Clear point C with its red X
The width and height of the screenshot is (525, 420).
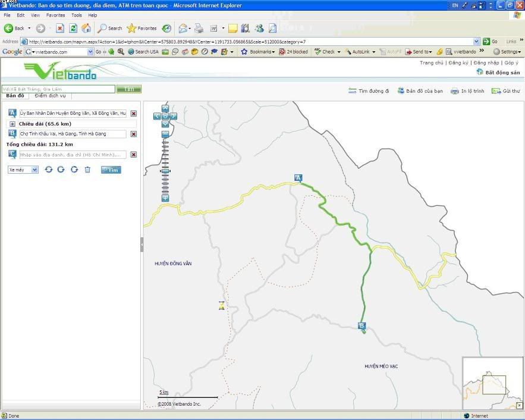click(134, 155)
